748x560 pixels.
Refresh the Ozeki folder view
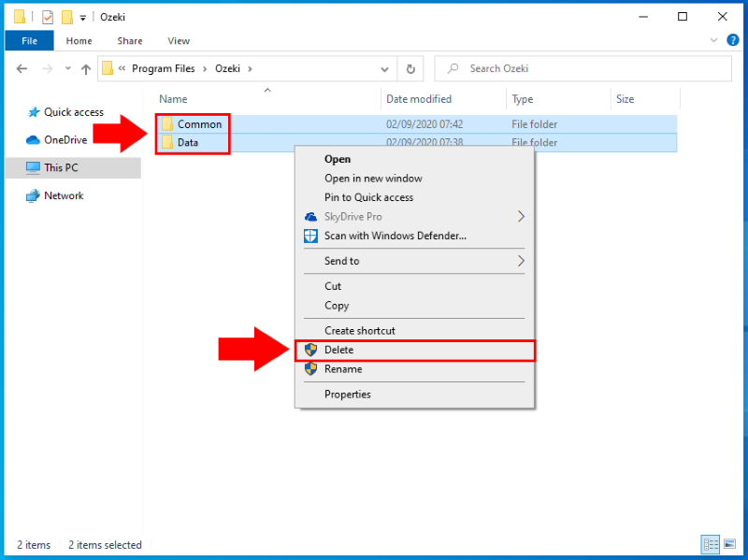pyautogui.click(x=410, y=69)
